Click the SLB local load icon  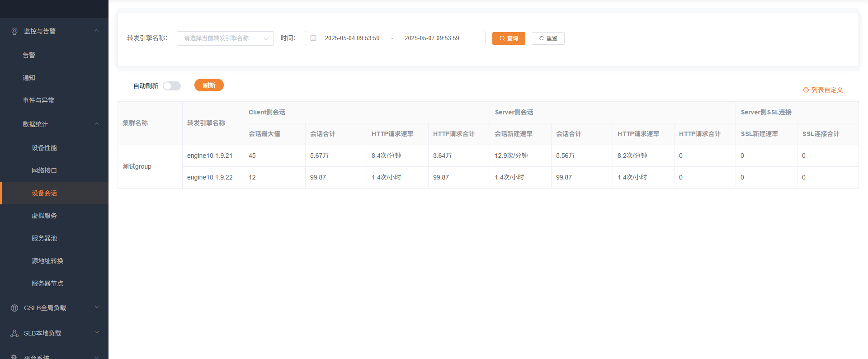coord(14,333)
